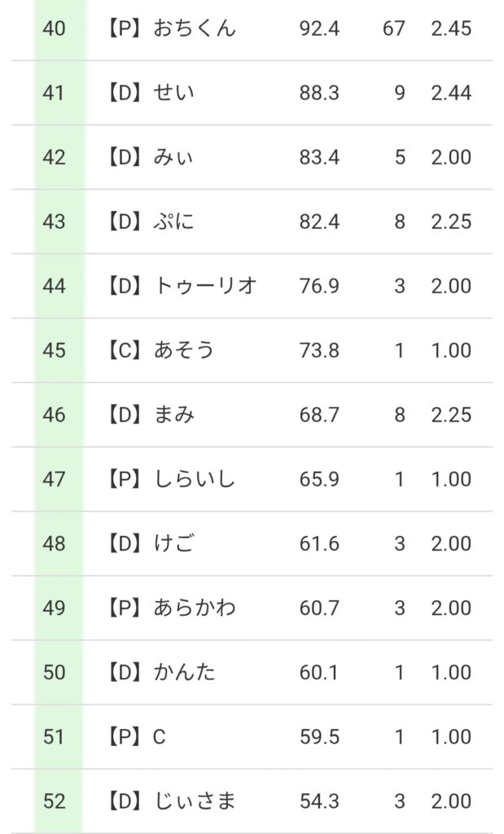Screen dimensions: 504x834
Task: Select player named C in row 51
Action: click(160, 737)
